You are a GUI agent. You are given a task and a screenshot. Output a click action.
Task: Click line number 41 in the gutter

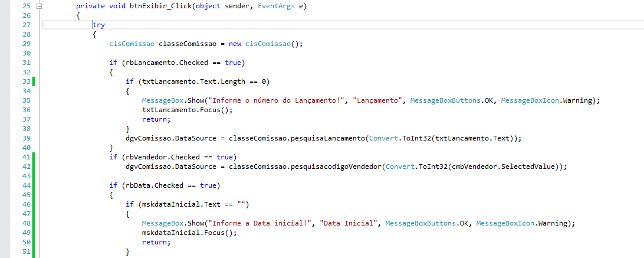click(x=26, y=157)
